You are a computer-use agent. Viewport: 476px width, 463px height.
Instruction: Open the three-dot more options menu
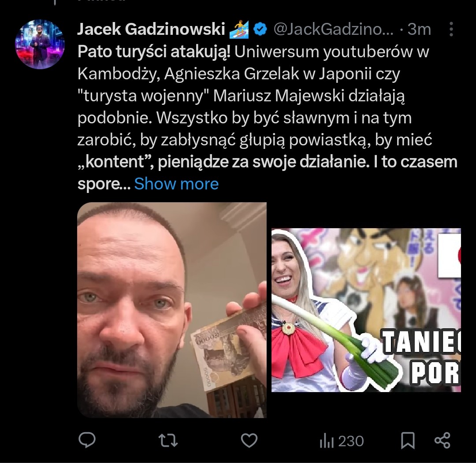pos(451,29)
